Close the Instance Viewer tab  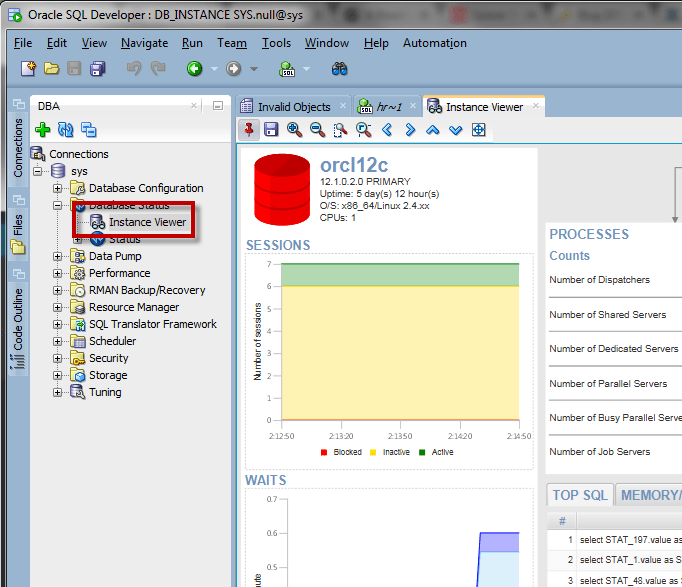click(x=536, y=106)
